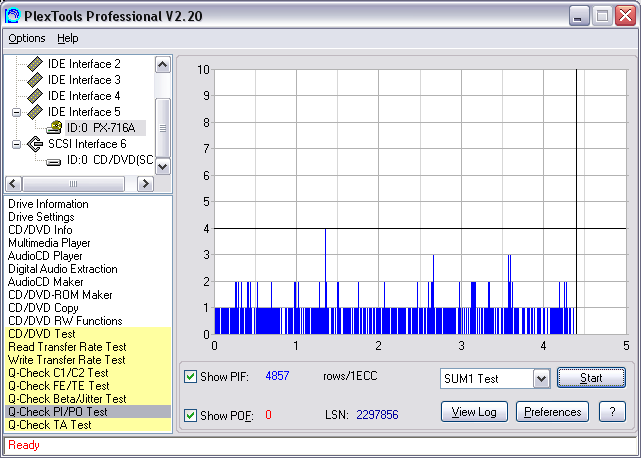Click the PlexTools title bar app icon
The image size is (641, 458).
pos(12,16)
